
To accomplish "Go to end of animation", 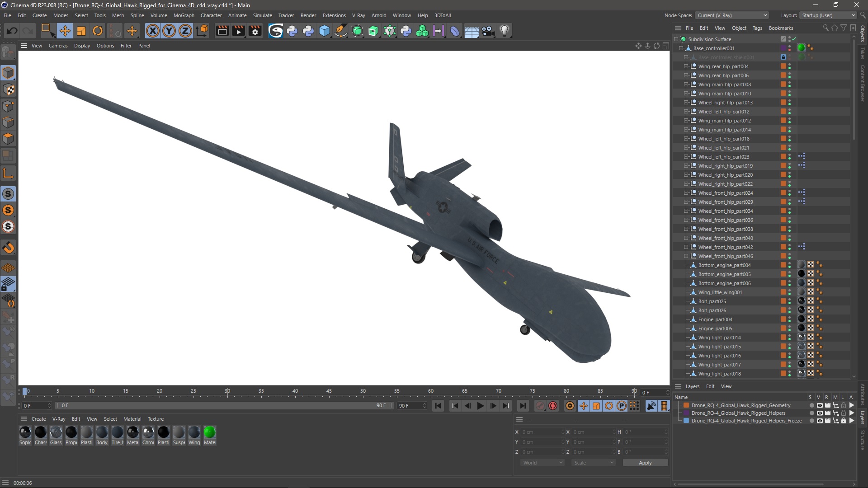I will (523, 406).
